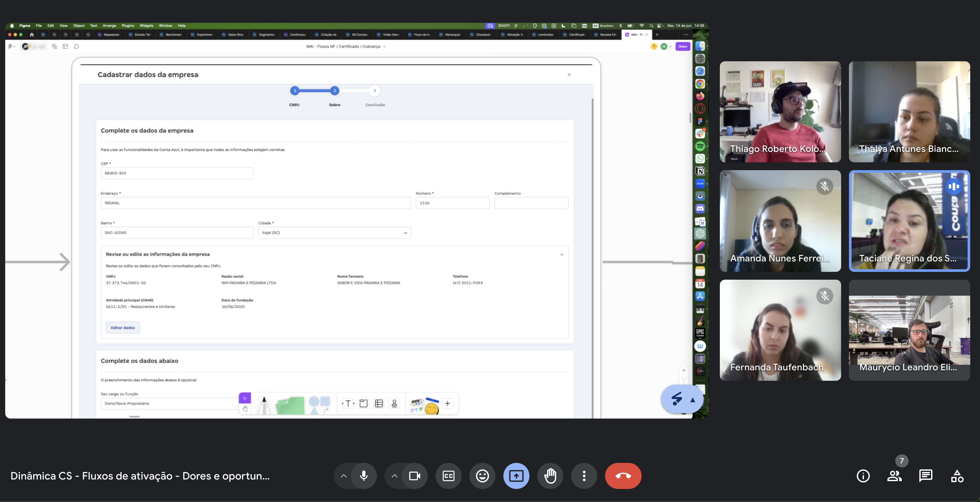Toggle the camera on or off
The height and width of the screenshot is (502, 980).
(x=414, y=476)
